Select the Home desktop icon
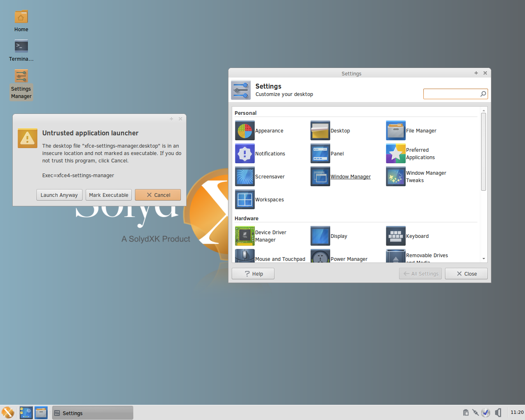The image size is (525, 420). 21,21
